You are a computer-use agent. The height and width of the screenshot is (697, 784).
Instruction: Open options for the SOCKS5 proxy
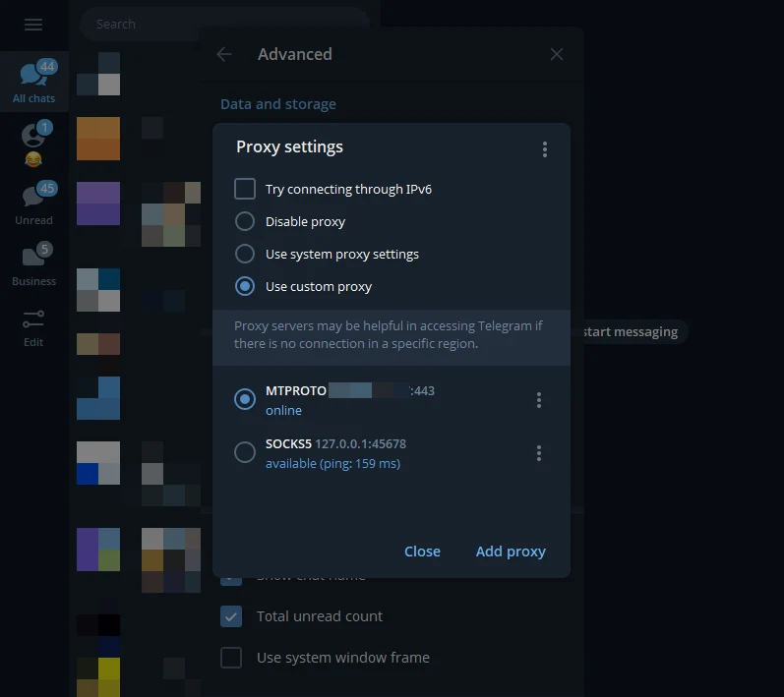click(x=538, y=453)
